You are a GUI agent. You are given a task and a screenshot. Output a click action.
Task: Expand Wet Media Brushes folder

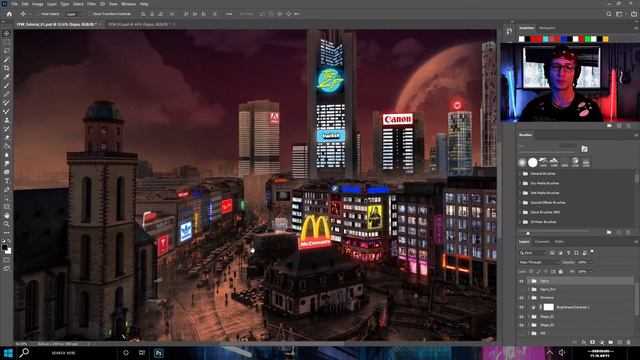pos(520,193)
